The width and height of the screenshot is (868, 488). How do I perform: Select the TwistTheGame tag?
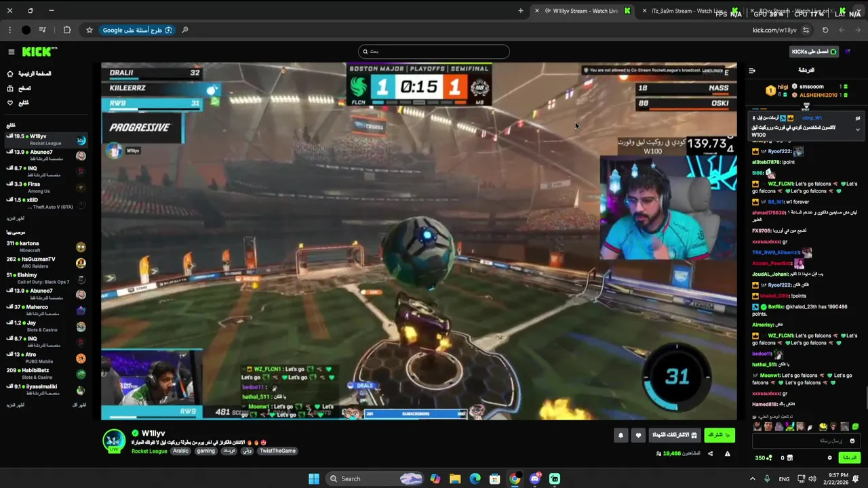(x=277, y=451)
